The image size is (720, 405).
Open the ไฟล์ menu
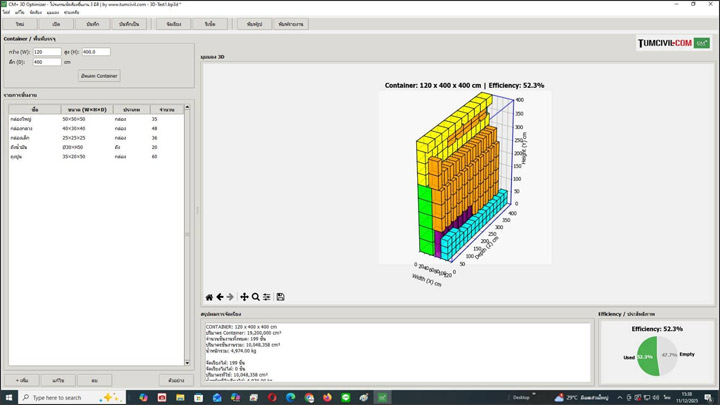tap(6, 12)
